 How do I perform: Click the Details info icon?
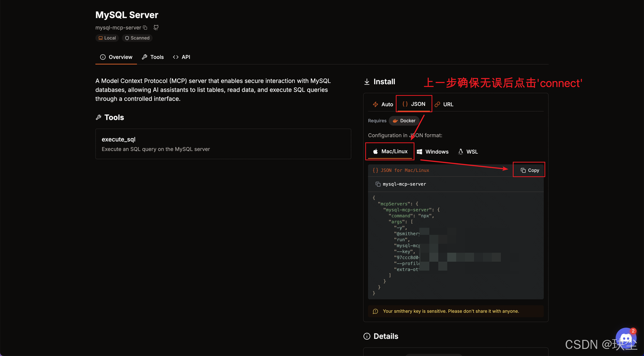tap(367, 336)
